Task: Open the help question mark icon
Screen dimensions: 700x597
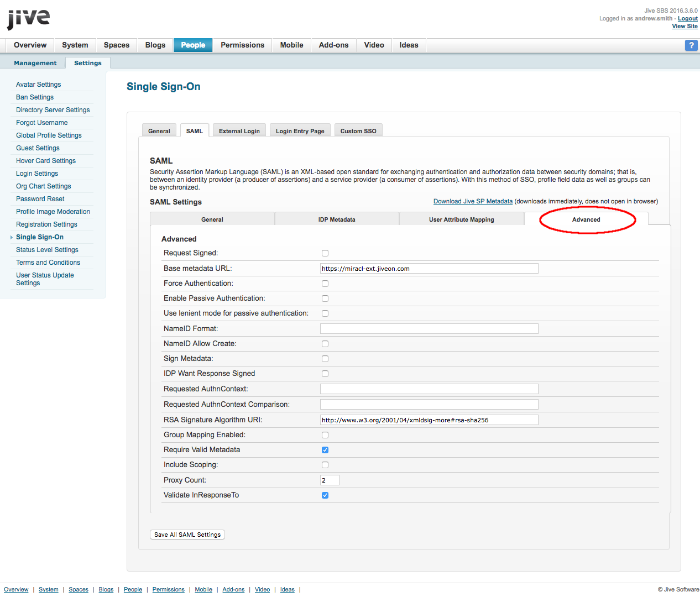Action: point(691,45)
